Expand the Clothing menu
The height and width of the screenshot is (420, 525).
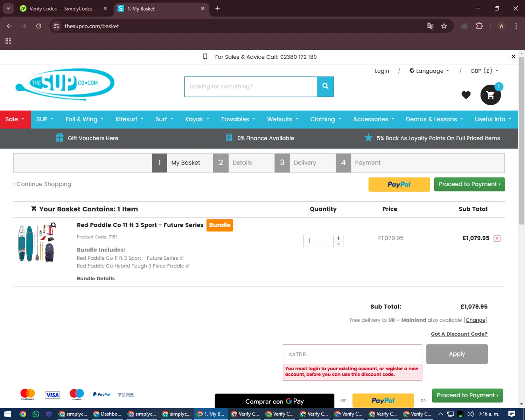326,119
